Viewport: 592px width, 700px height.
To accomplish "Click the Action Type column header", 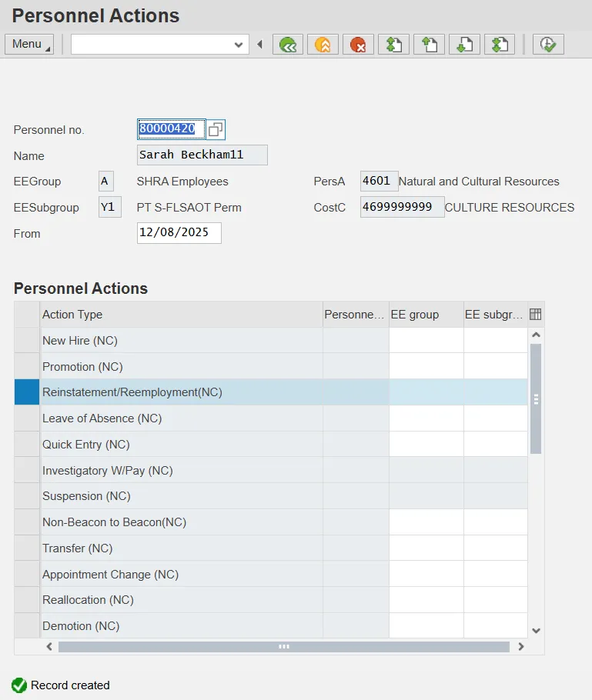I will [181, 314].
